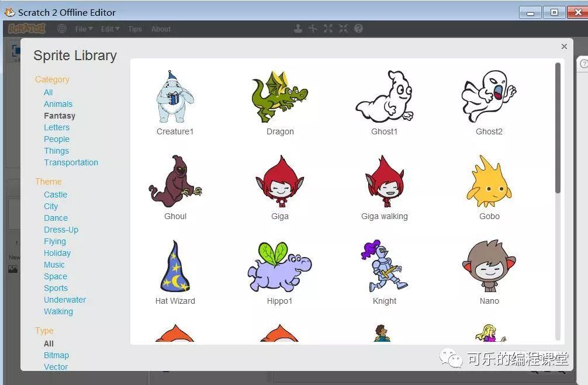
Task: Filter by People category
Action: [x=57, y=139]
